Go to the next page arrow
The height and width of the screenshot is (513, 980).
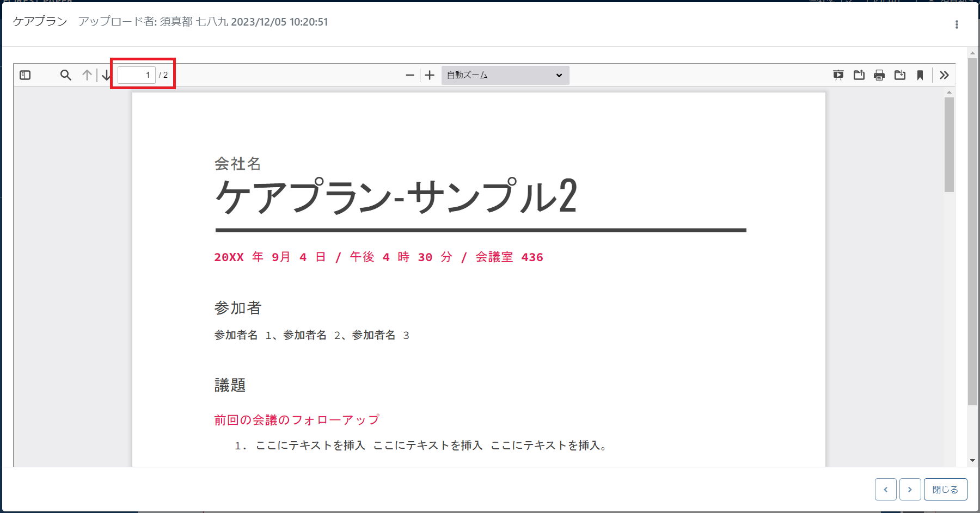point(106,75)
